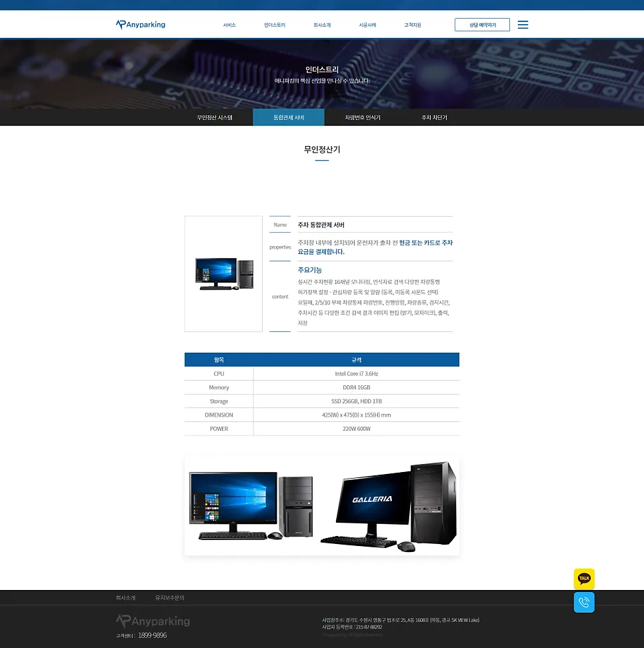Click the Memory row label
This screenshot has height=648, width=644.
point(219,387)
